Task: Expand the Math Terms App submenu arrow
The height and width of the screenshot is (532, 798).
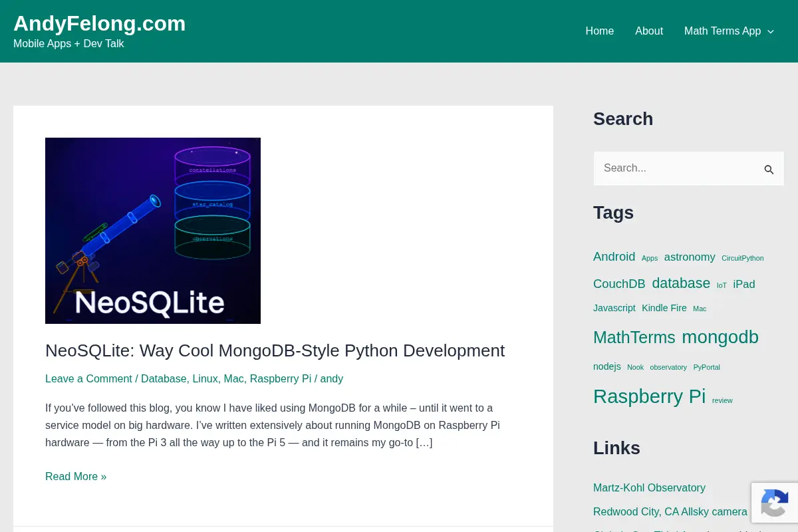Action: point(771,31)
